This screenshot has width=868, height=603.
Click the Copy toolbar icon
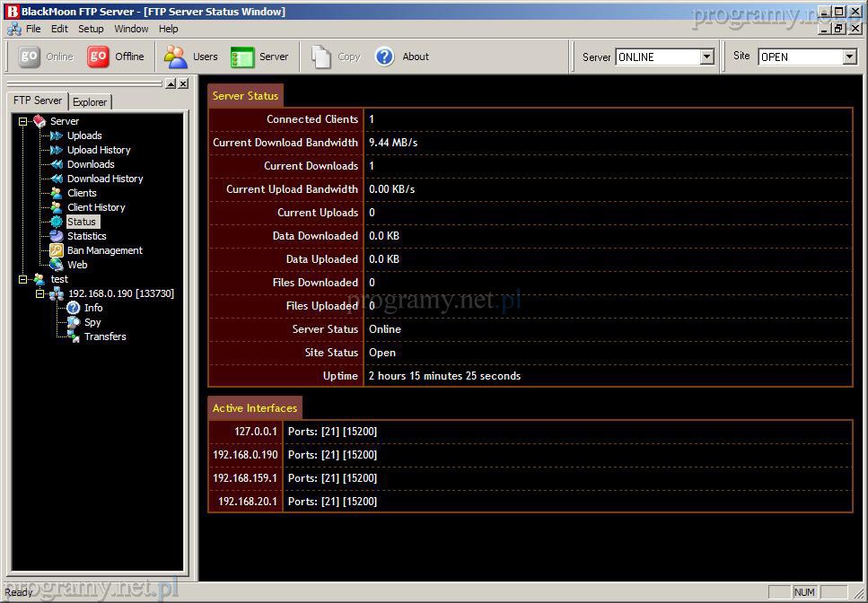[321, 57]
